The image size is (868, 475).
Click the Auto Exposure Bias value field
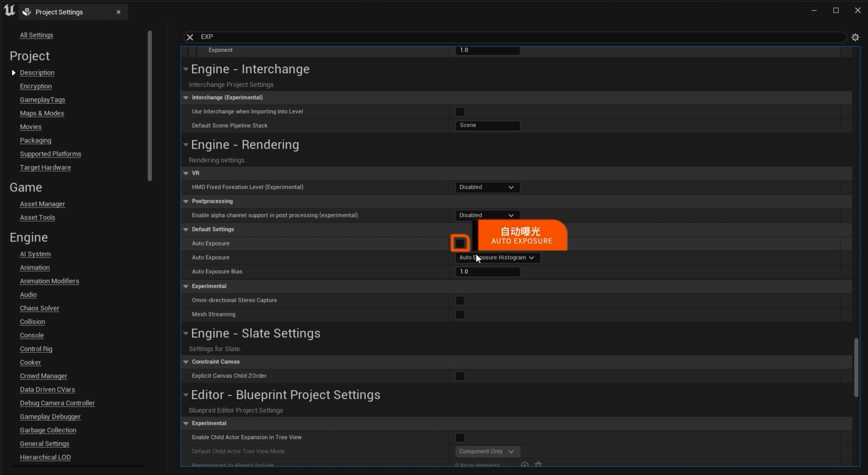coord(487,272)
